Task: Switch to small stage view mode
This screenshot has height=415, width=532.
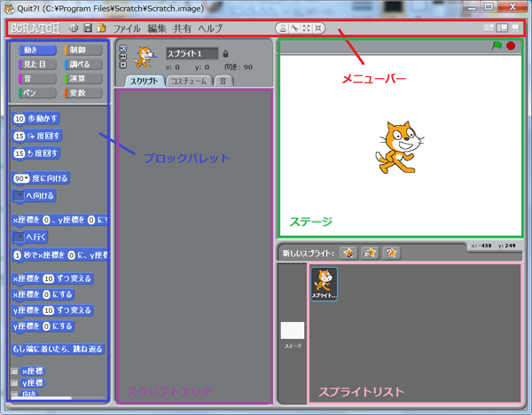Action: (489, 27)
